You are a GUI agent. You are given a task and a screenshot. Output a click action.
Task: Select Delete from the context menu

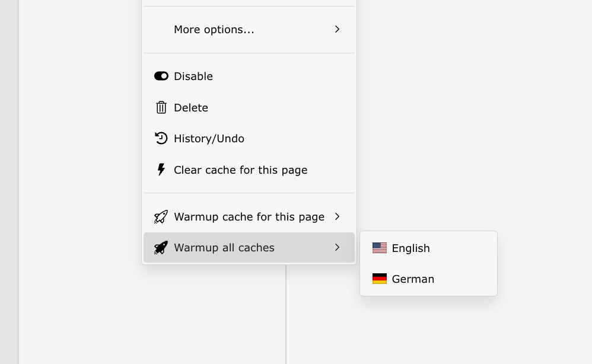[191, 107]
